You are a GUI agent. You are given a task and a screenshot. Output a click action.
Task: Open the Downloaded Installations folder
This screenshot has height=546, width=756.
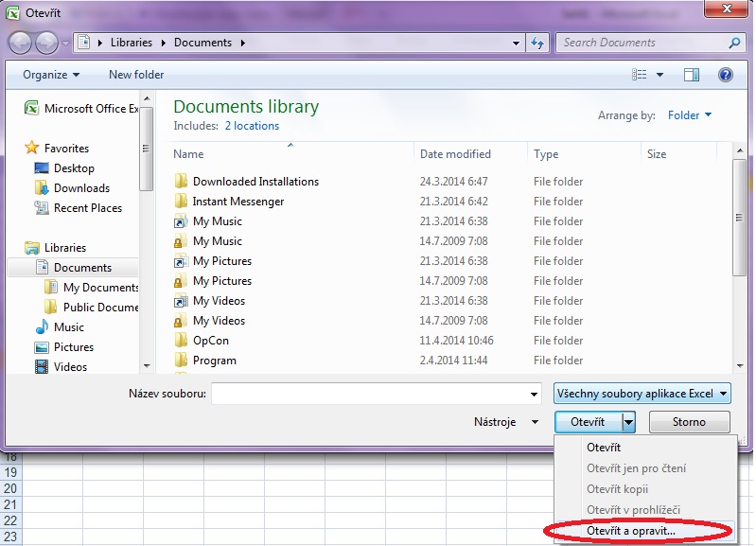point(255,182)
